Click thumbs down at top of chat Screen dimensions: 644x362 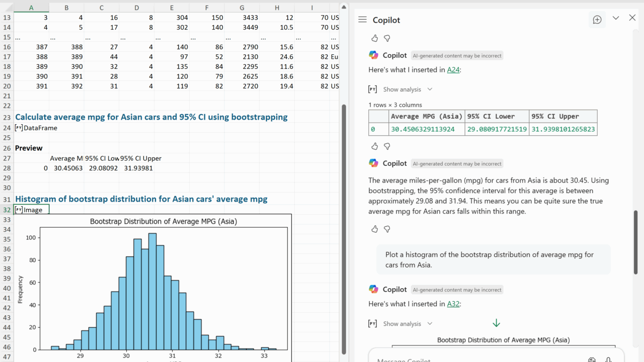(387, 38)
